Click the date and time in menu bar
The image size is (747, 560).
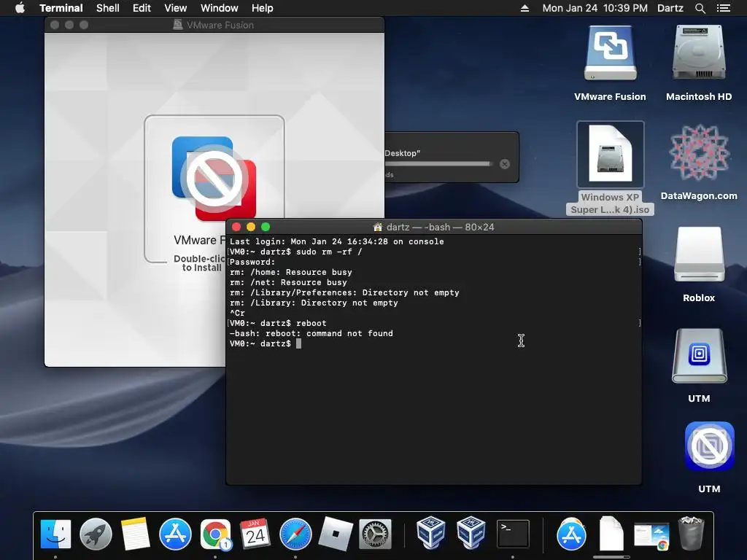click(595, 8)
